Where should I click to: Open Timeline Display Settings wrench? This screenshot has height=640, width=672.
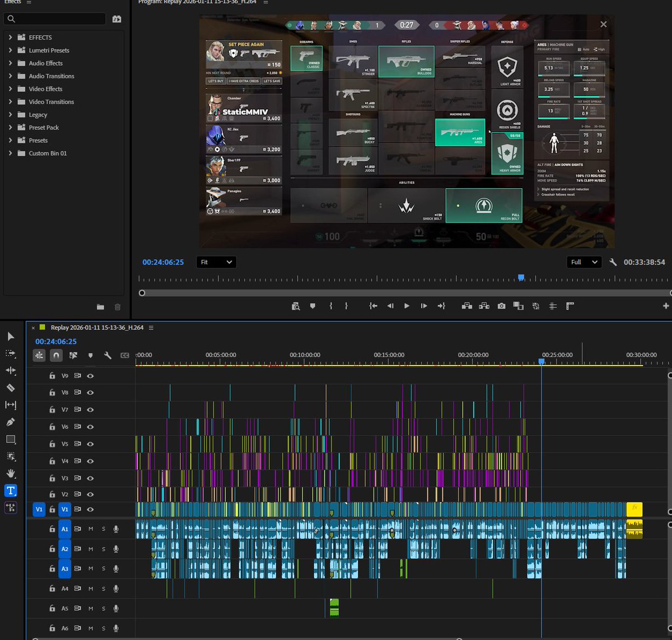(108, 355)
